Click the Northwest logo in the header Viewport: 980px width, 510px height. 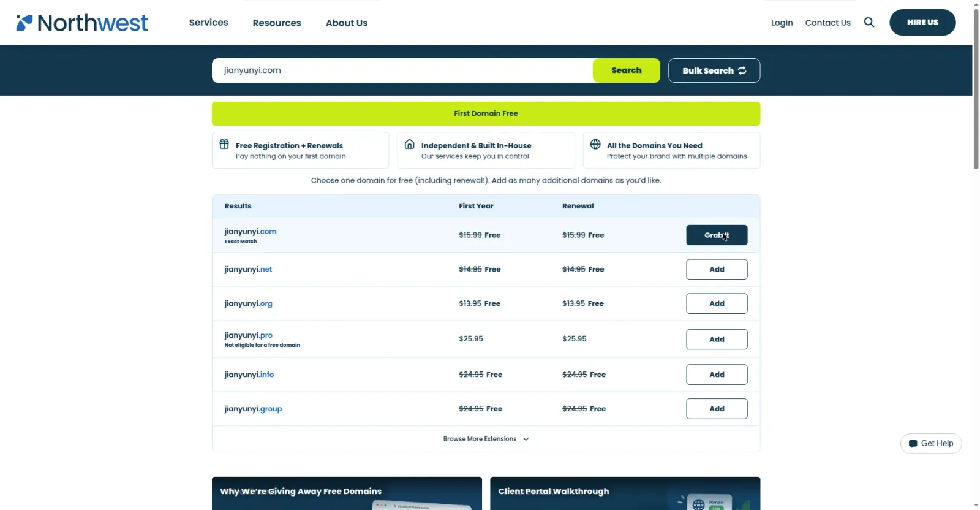pos(82,23)
